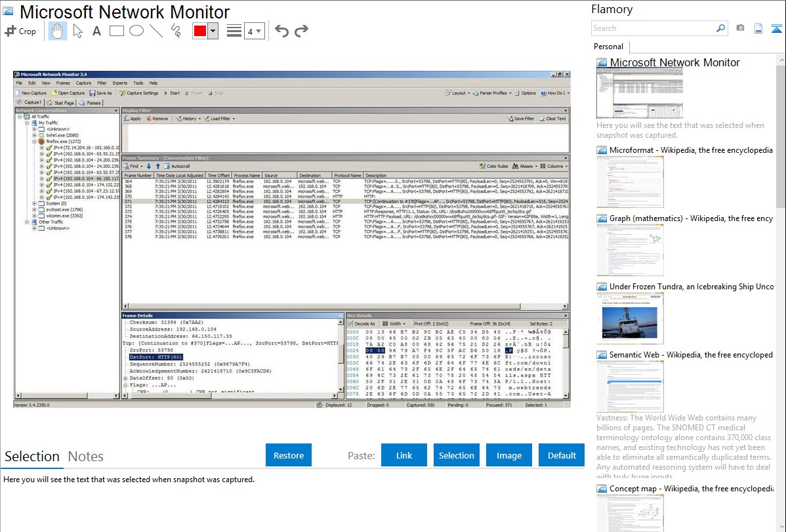Click the red annotation color swatch
The image size is (786, 532).
200,31
